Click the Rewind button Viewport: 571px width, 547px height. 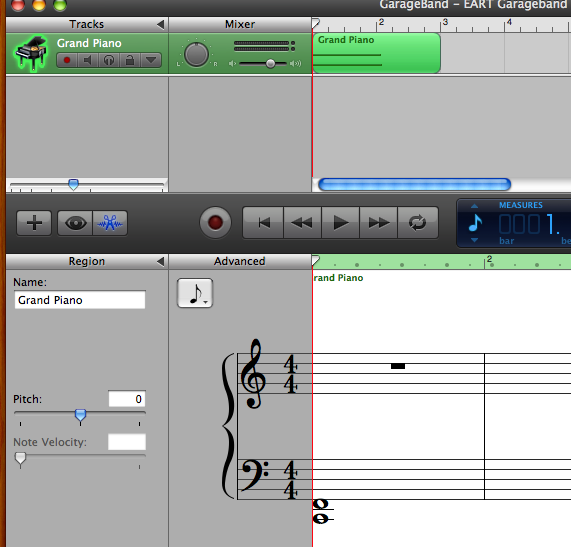(303, 223)
